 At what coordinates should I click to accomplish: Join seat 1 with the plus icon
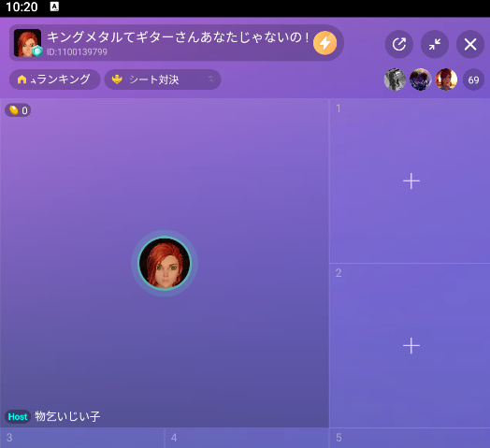pos(411,181)
